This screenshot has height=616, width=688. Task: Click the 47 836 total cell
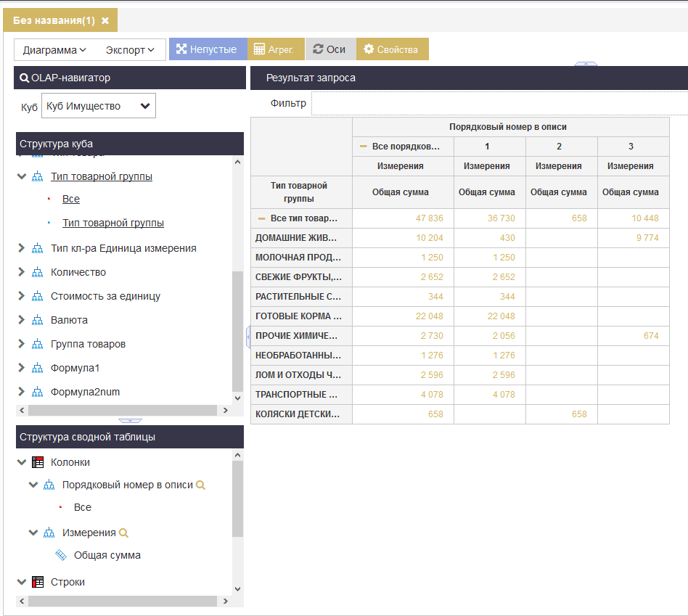(404, 218)
